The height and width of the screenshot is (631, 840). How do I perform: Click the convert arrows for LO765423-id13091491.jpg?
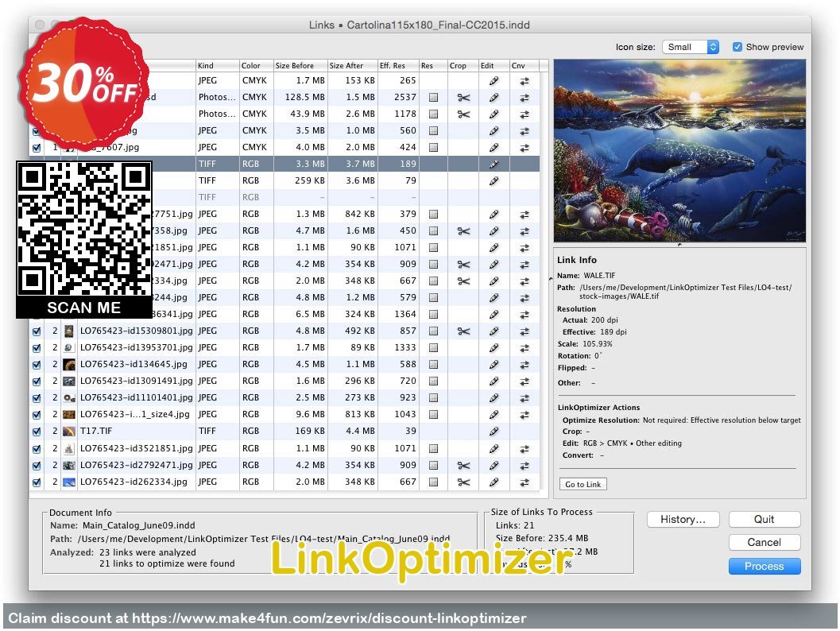pos(525,381)
